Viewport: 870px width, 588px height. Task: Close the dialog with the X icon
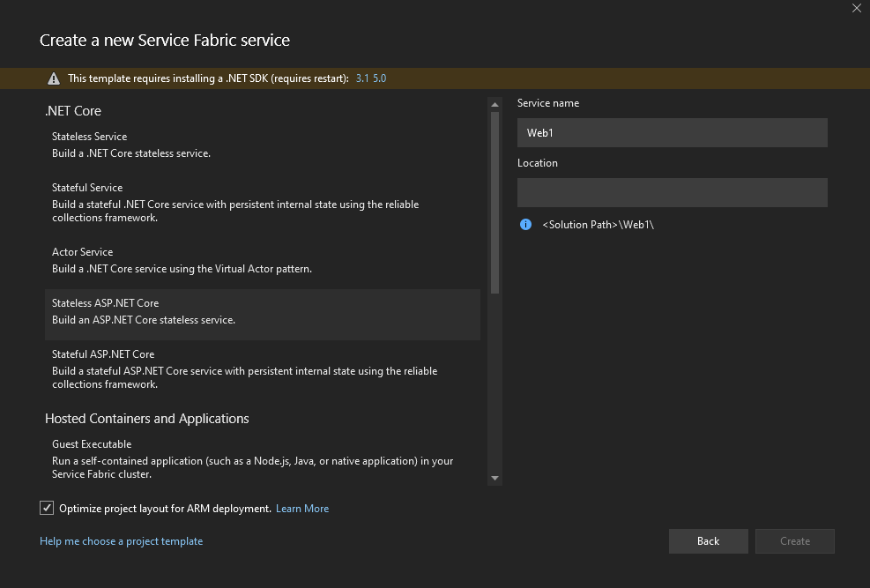click(856, 9)
